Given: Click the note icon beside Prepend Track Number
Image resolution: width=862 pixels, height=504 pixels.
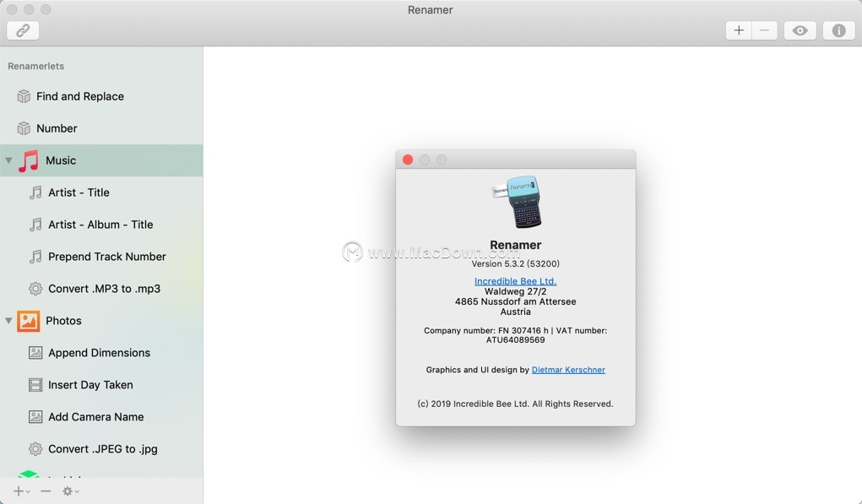Looking at the screenshot, I should click(35, 257).
